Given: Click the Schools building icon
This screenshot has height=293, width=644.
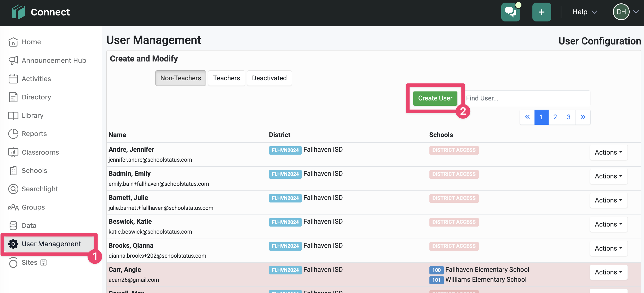Looking at the screenshot, I should [x=13, y=171].
